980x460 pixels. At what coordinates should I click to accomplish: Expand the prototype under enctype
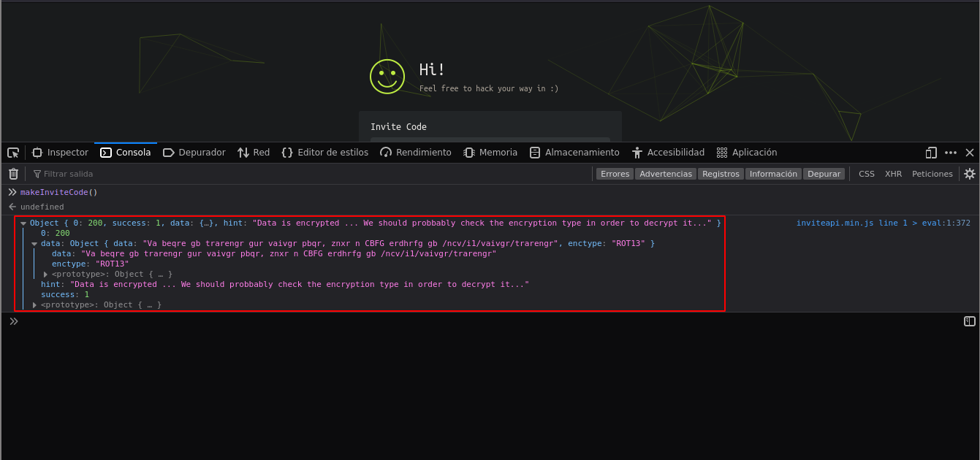pos(45,275)
